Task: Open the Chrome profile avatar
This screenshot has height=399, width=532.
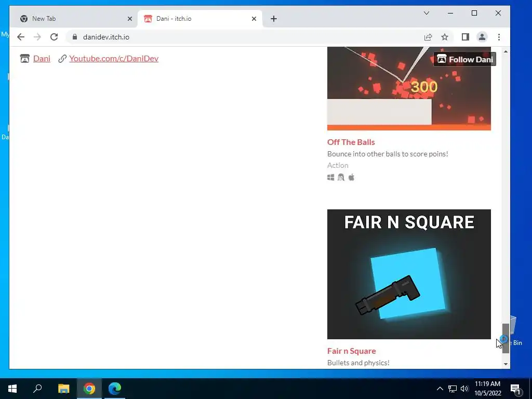Action: coord(482,37)
